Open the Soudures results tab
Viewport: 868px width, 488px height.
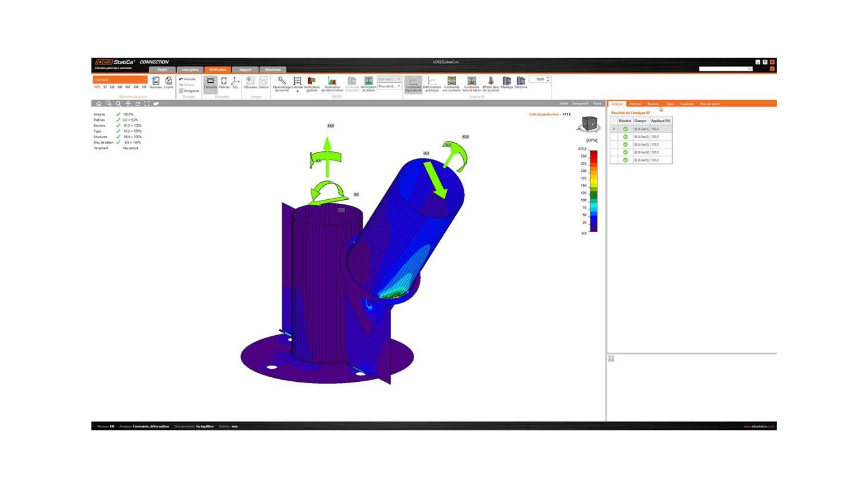click(x=686, y=104)
